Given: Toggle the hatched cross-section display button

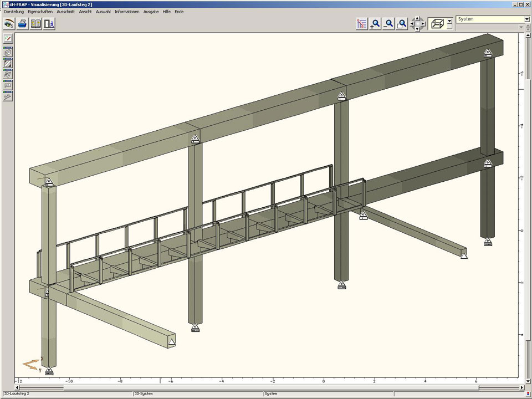Looking at the screenshot, I should pyautogui.click(x=8, y=64).
